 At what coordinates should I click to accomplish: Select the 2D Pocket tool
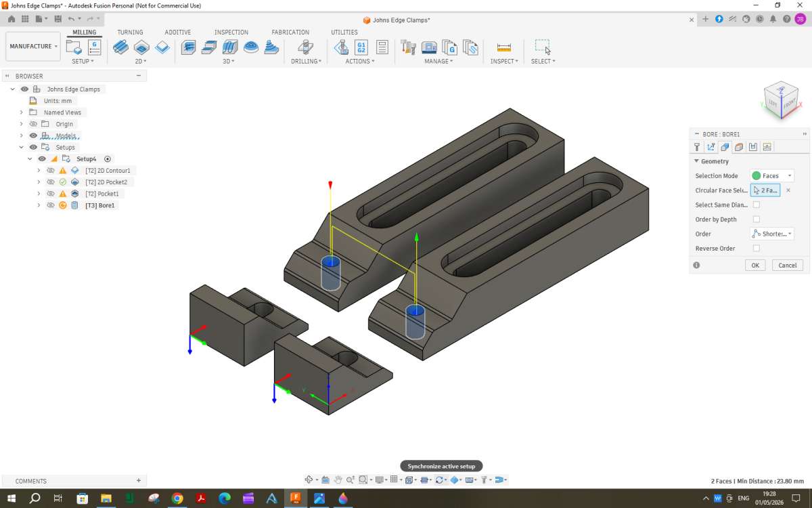(x=141, y=47)
